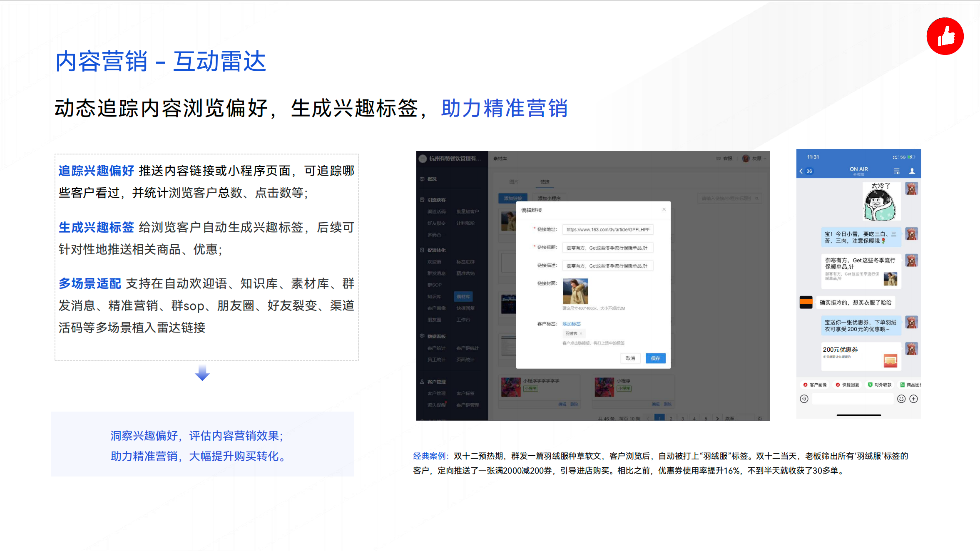Expand the 引流获客 sidebar section
Viewport: 980px width, 551px height.
(x=436, y=200)
